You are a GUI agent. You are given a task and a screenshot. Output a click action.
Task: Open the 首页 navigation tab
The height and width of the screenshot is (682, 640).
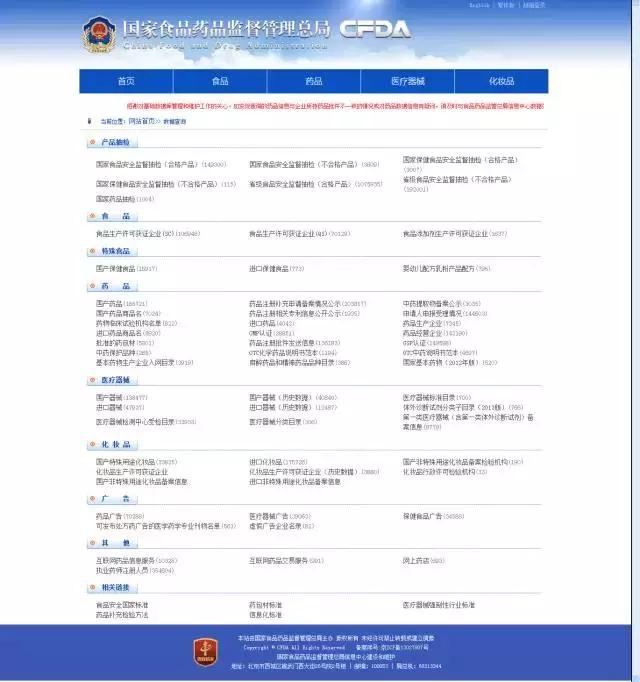click(x=126, y=81)
